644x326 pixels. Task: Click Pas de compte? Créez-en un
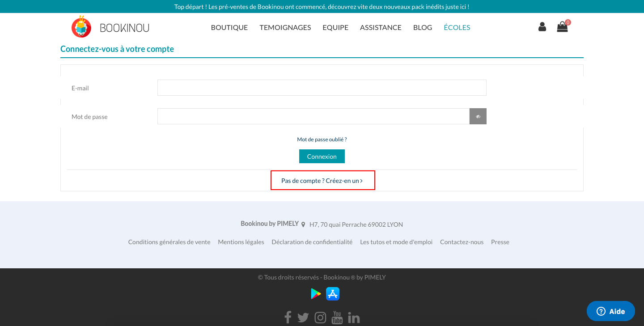pyautogui.click(x=322, y=181)
